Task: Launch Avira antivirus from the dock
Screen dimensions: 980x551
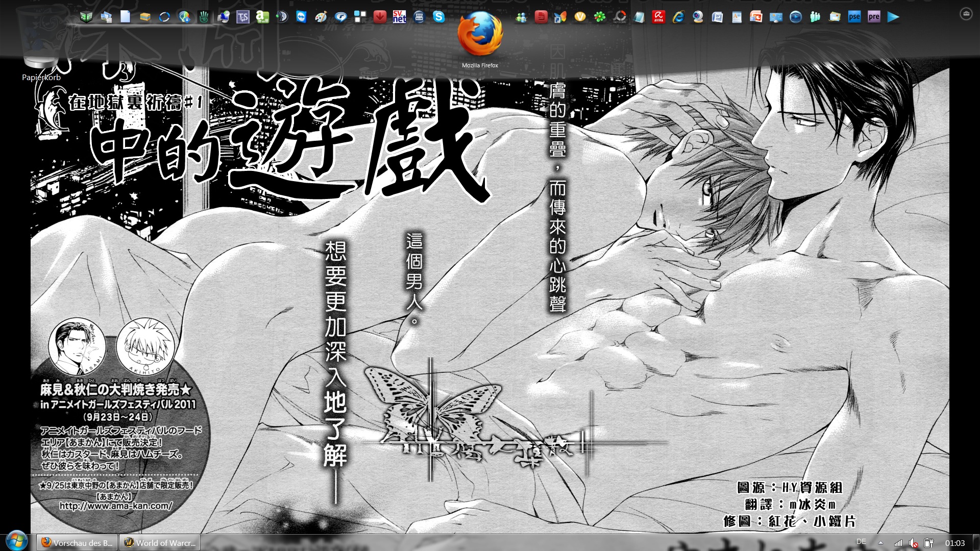Action: [x=658, y=17]
